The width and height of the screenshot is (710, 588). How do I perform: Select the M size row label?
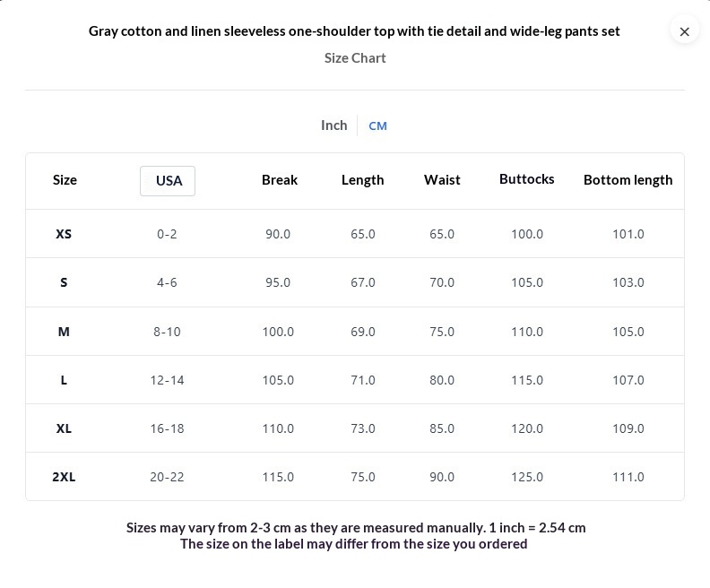(x=64, y=332)
